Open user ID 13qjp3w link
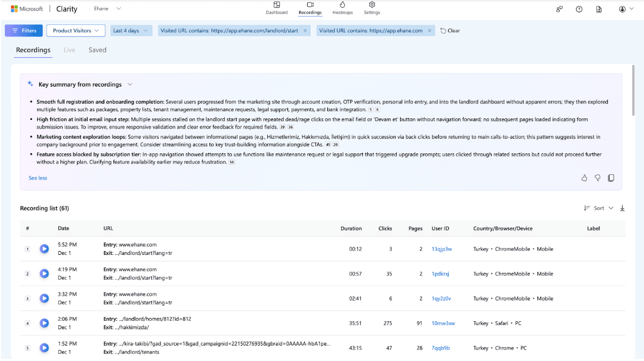Image resolution: width=644 pixels, height=361 pixels. [x=441, y=249]
